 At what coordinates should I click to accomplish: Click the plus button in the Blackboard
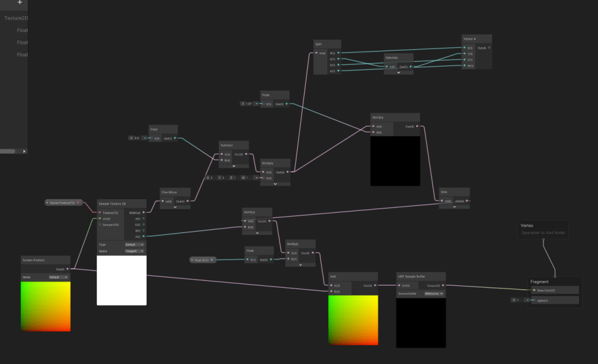[x=19, y=2]
